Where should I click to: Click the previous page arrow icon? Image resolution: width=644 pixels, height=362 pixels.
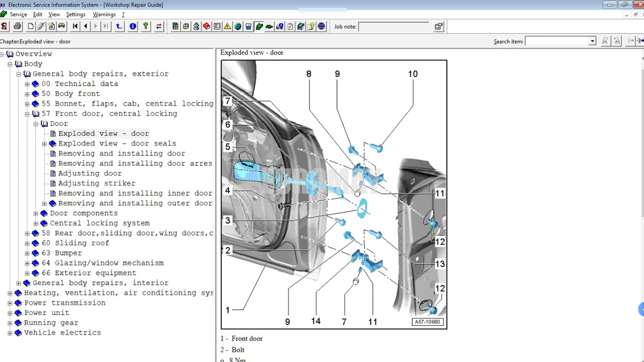pos(86,26)
